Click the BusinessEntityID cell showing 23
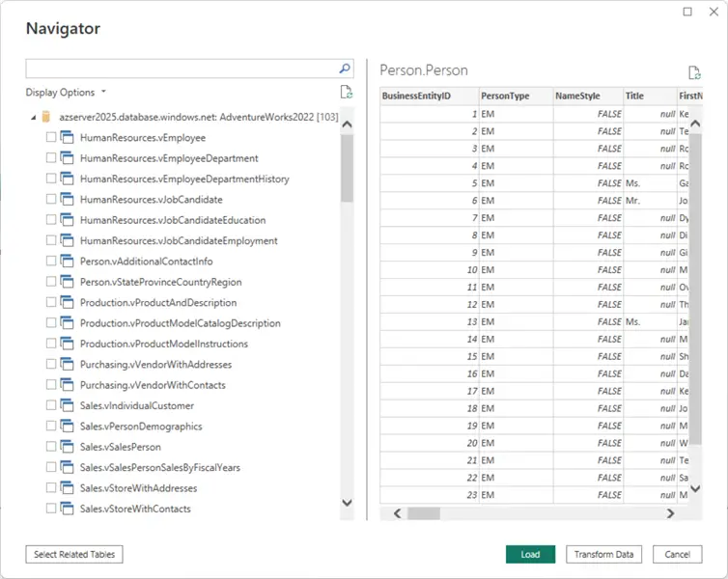 pos(430,495)
